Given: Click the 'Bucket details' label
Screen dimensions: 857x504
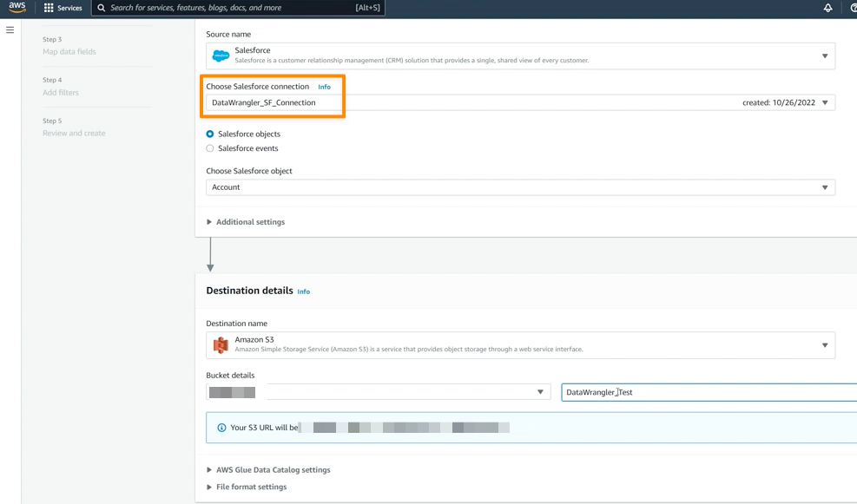Looking at the screenshot, I should pyautogui.click(x=230, y=375).
